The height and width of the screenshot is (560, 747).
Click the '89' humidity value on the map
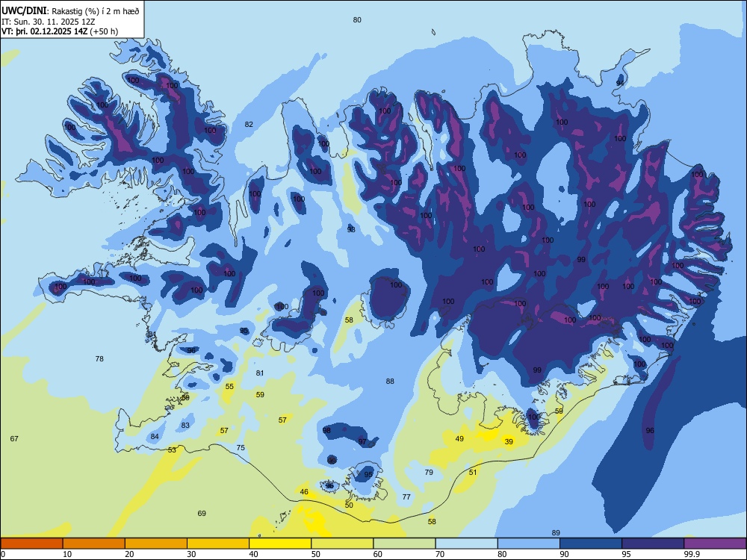pyautogui.click(x=556, y=533)
